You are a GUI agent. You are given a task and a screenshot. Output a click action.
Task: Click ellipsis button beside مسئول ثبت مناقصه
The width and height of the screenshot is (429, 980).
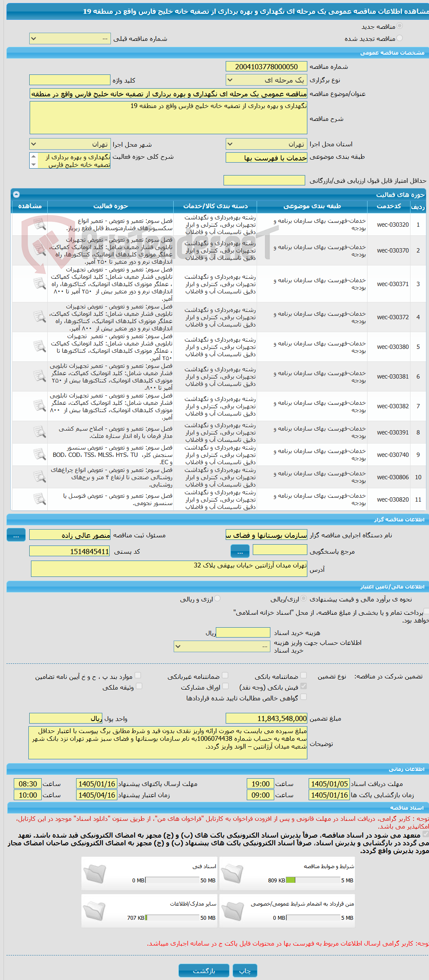click(x=16, y=535)
